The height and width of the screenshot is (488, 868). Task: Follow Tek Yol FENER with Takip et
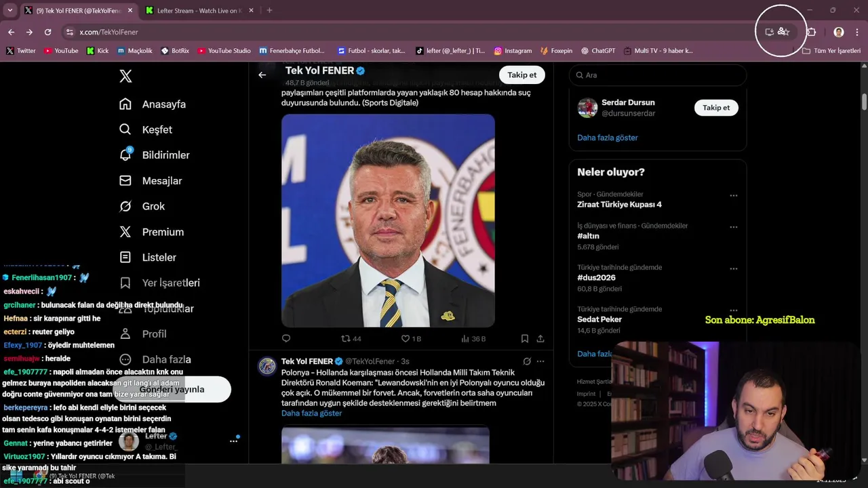click(x=521, y=75)
